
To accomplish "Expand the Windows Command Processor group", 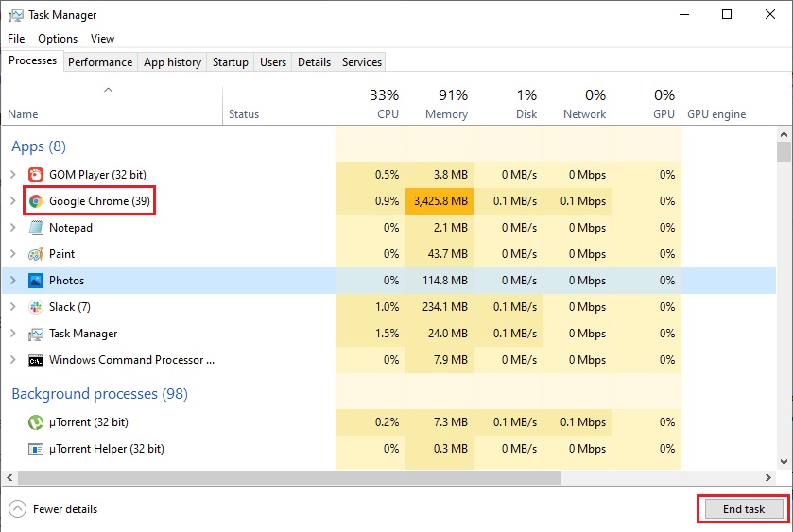I will pyautogui.click(x=13, y=360).
